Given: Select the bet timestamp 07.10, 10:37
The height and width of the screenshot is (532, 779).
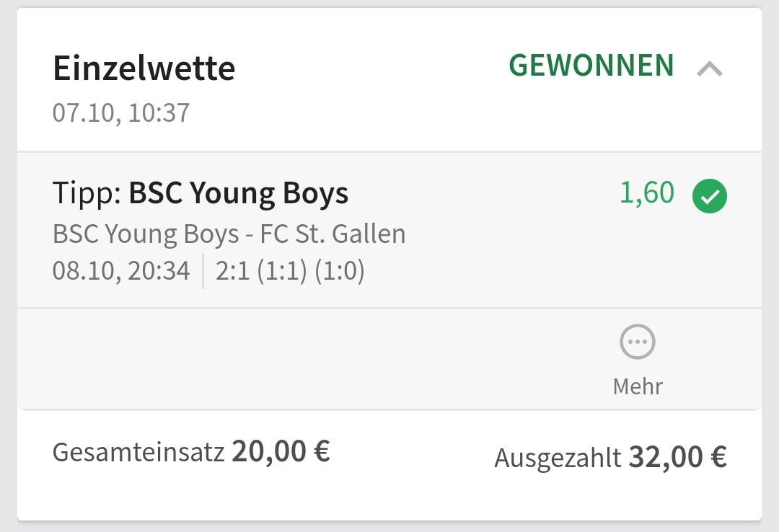Looking at the screenshot, I should (x=121, y=112).
